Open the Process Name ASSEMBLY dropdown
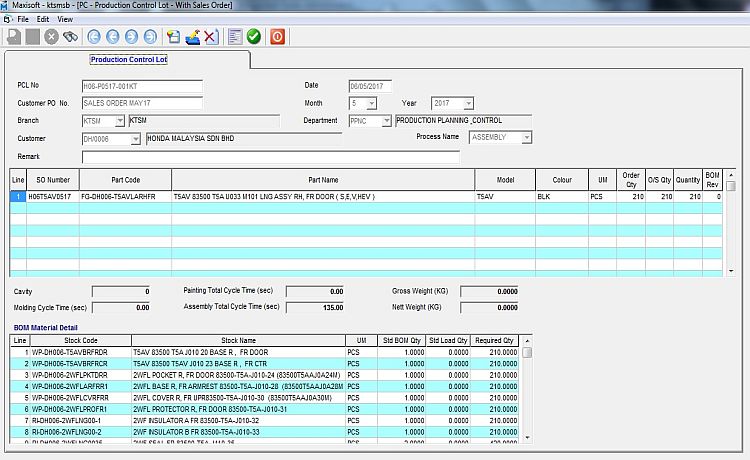This screenshot has width=750, height=460. (x=526, y=138)
